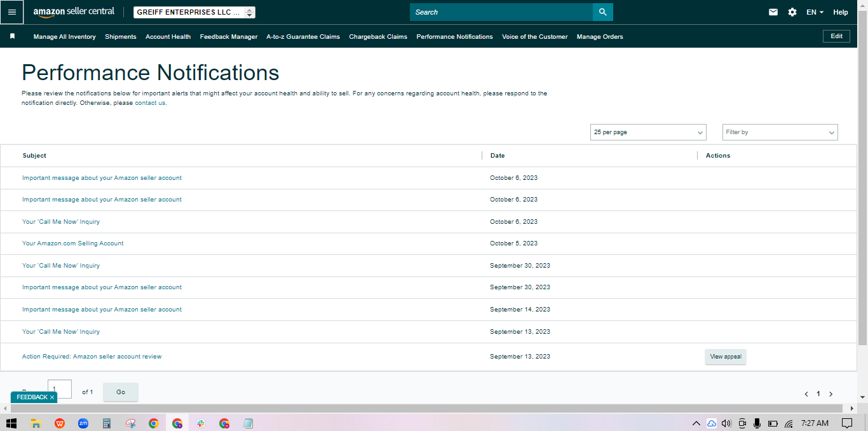Go to Manage Orders

600,37
